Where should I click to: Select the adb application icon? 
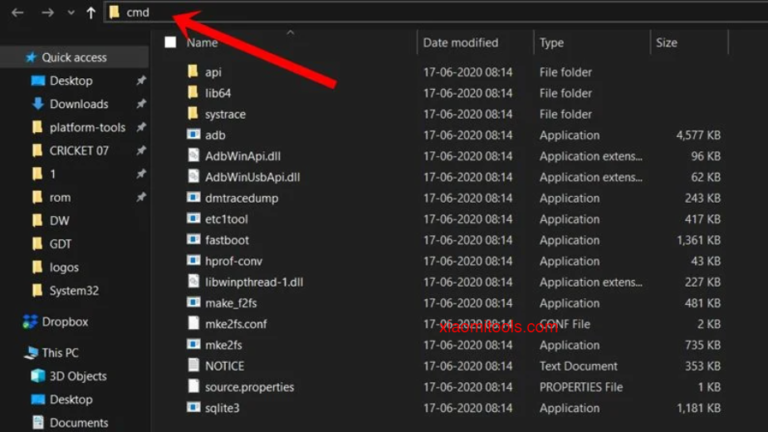tap(194, 135)
